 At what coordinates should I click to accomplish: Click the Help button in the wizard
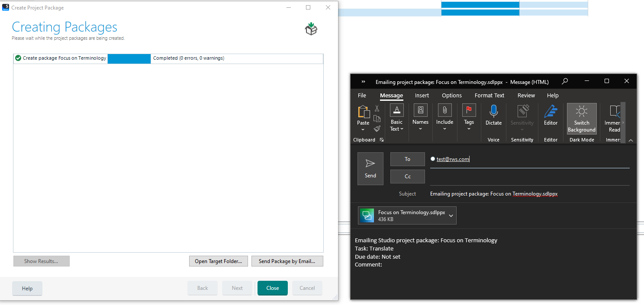pyautogui.click(x=27, y=289)
